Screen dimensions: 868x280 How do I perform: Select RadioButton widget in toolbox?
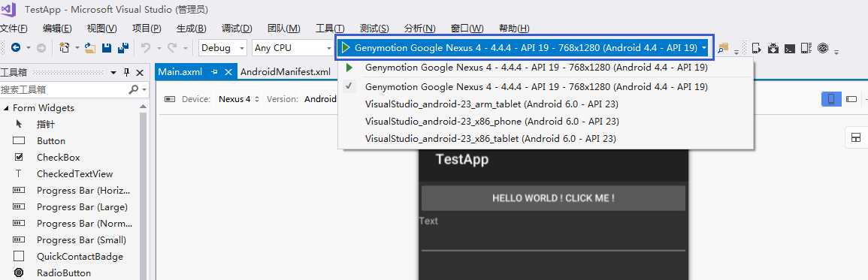click(64, 272)
